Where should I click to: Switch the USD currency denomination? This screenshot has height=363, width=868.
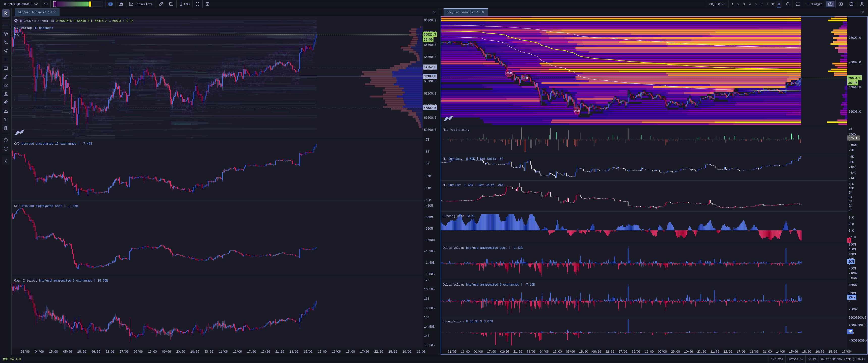[x=184, y=4]
